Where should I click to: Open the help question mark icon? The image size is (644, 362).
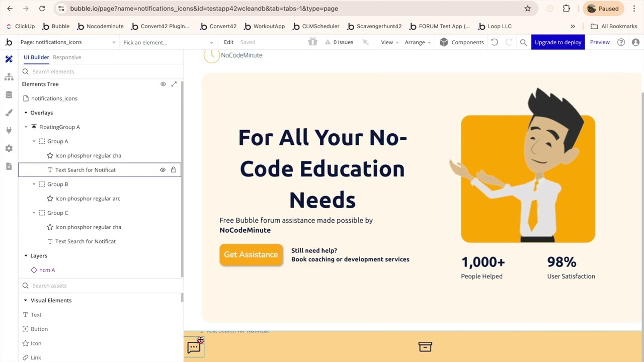(621, 42)
